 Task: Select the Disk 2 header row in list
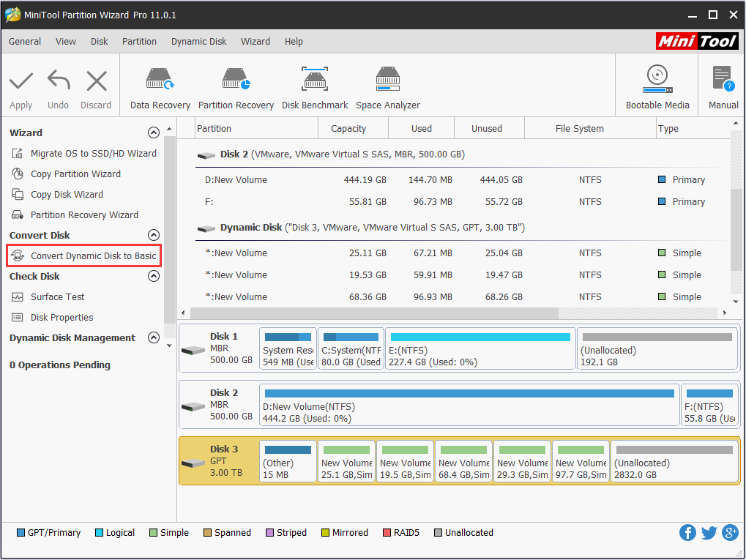461,154
